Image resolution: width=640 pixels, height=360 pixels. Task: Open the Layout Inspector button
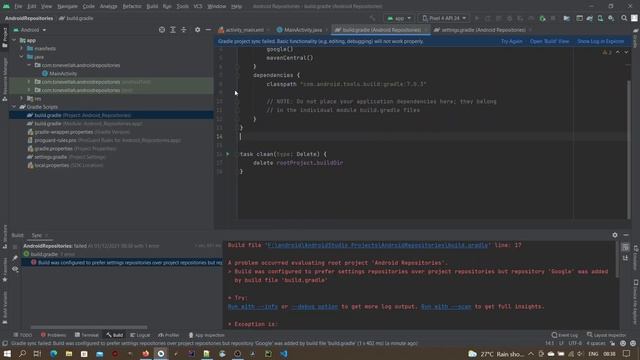pos(607,335)
